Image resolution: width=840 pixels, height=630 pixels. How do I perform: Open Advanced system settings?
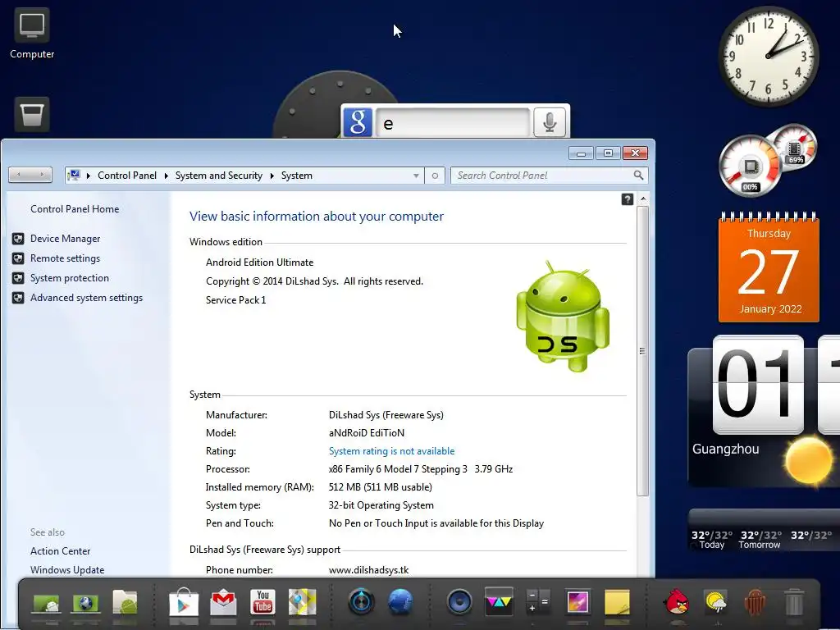[x=86, y=298]
